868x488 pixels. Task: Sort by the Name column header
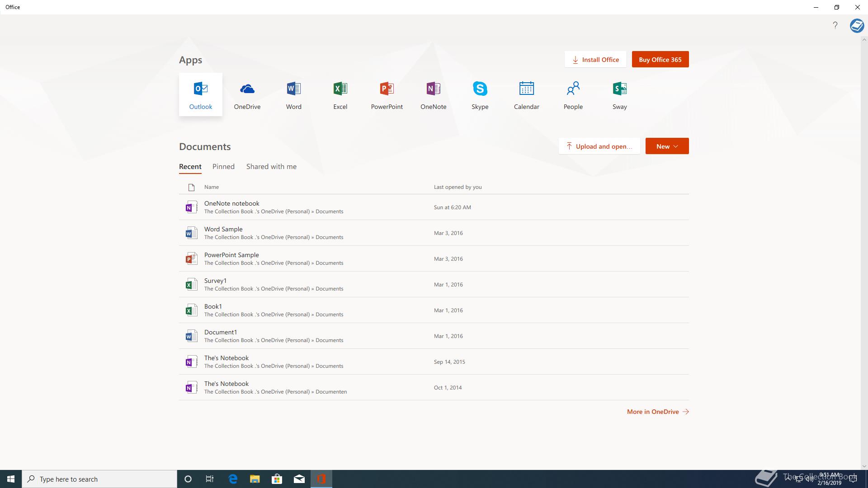coord(212,187)
